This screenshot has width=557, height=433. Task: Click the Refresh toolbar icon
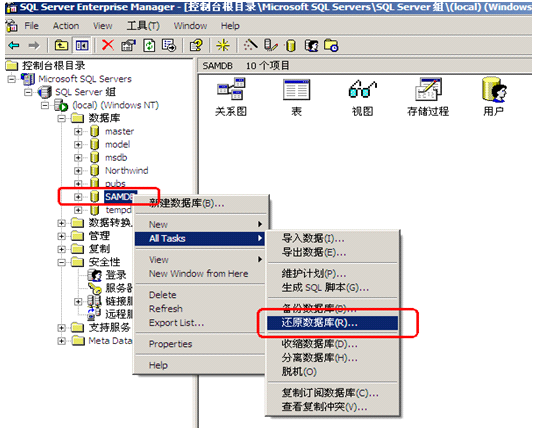click(149, 45)
